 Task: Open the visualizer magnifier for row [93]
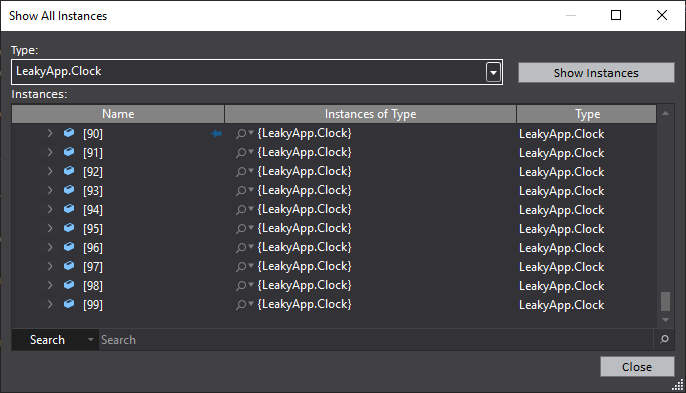pyautogui.click(x=241, y=191)
